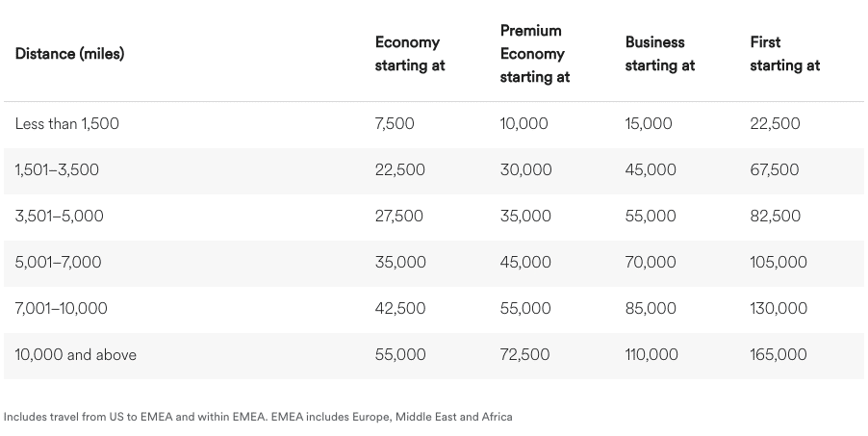Select the 15,000 Business price cell

click(649, 123)
